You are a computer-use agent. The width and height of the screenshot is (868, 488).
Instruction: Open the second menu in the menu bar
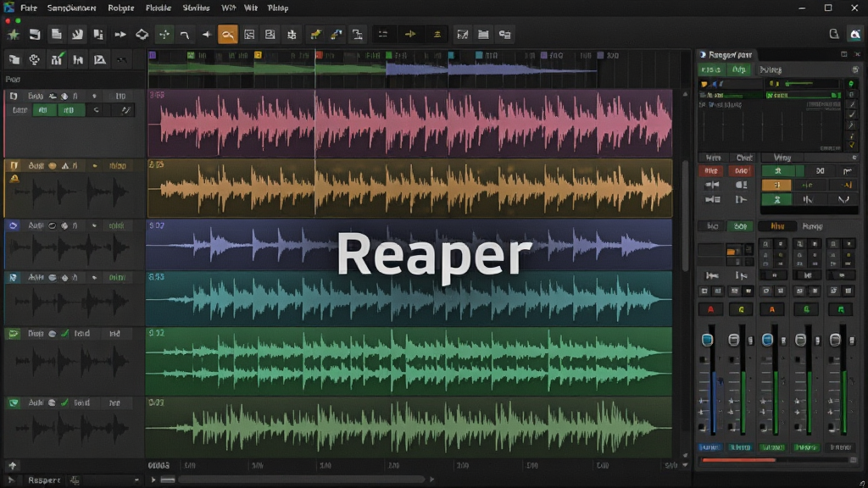tap(71, 8)
